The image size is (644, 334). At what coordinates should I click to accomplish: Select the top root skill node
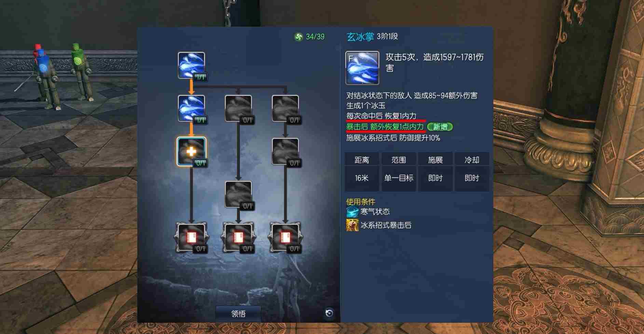[191, 66]
